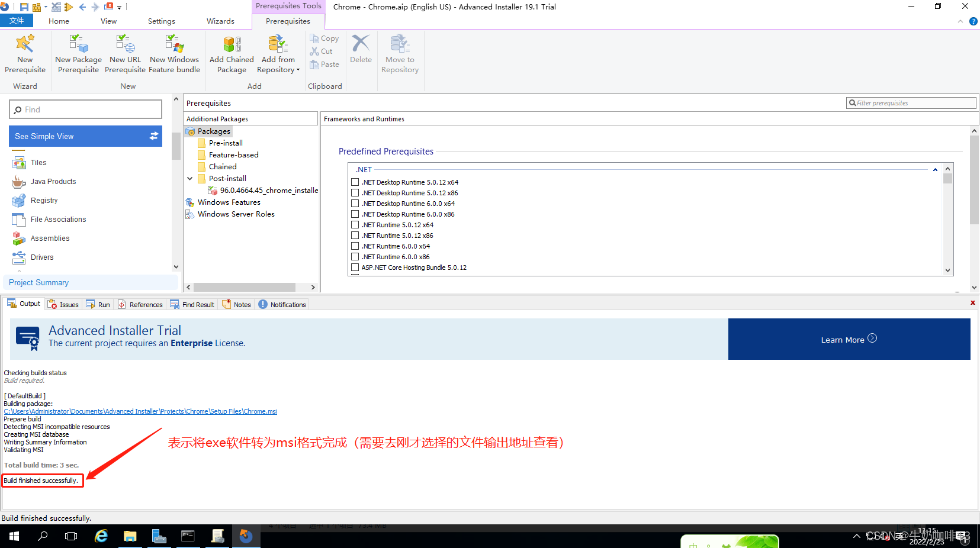Click the Learn More button

pyautogui.click(x=849, y=339)
